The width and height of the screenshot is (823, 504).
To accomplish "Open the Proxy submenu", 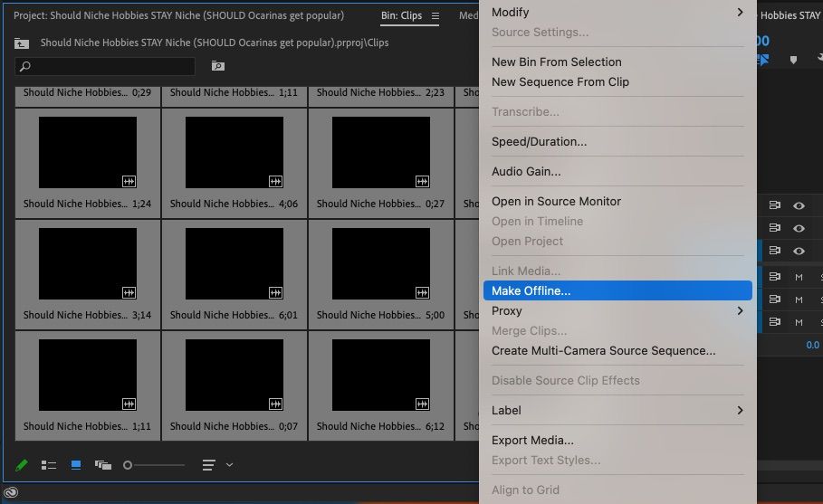I will point(617,311).
